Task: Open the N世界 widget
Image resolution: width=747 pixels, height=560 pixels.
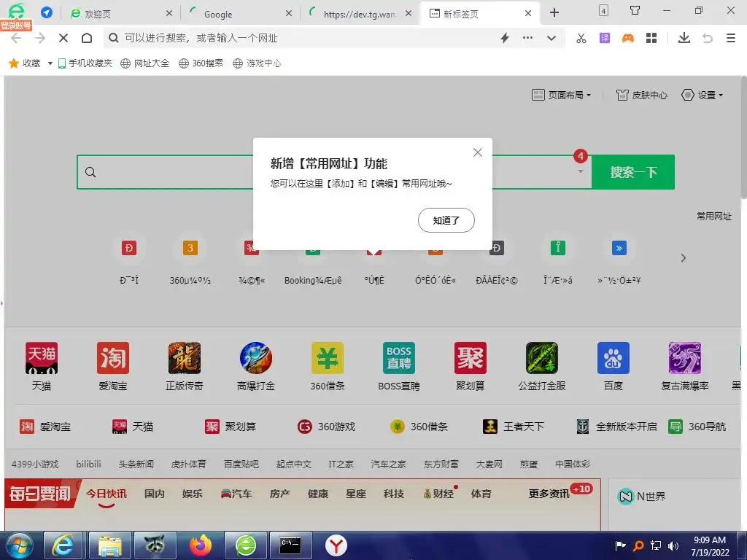Action: click(x=641, y=496)
